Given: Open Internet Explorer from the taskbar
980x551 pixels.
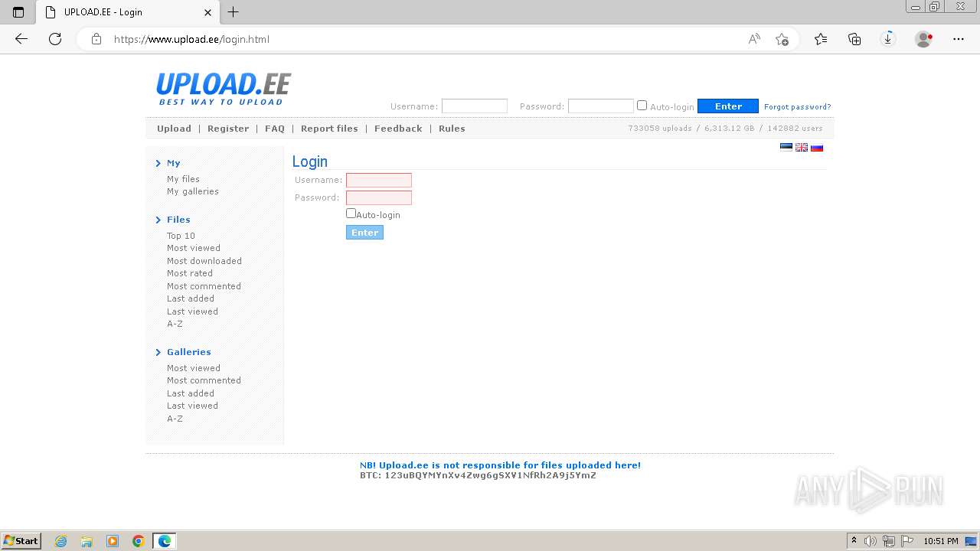Looking at the screenshot, I should click(x=61, y=541).
